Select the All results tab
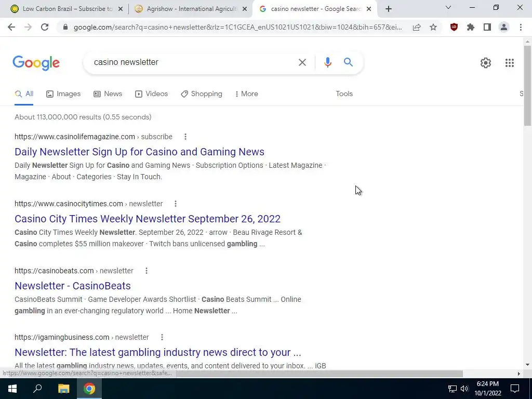This screenshot has height=399, width=532. point(24,94)
